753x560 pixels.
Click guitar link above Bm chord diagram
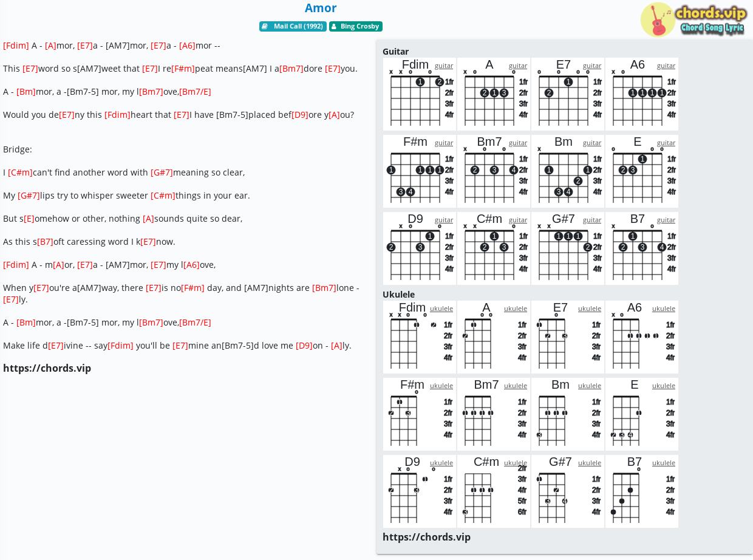592,143
